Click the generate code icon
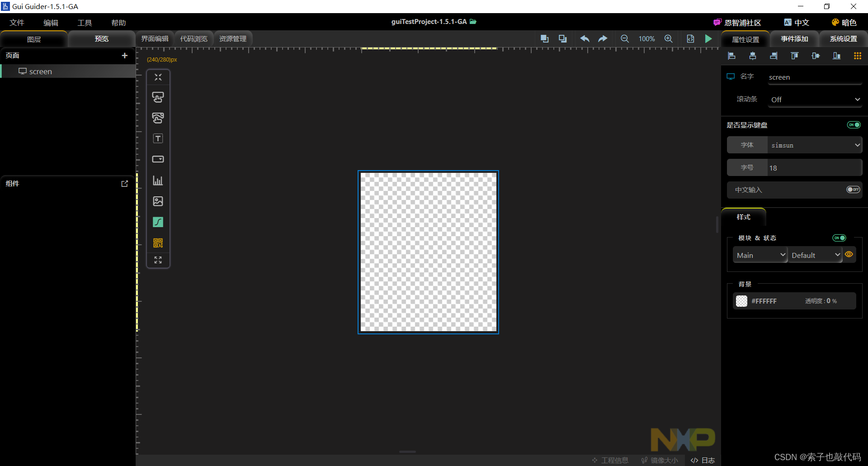 (690, 39)
